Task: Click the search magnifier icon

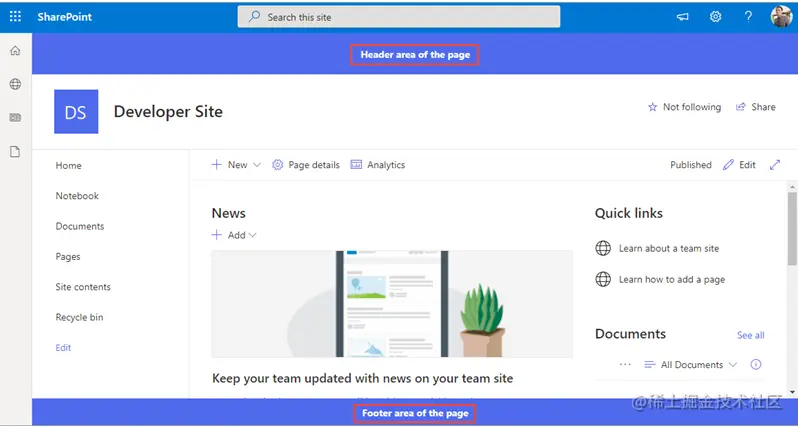Action: click(x=254, y=17)
